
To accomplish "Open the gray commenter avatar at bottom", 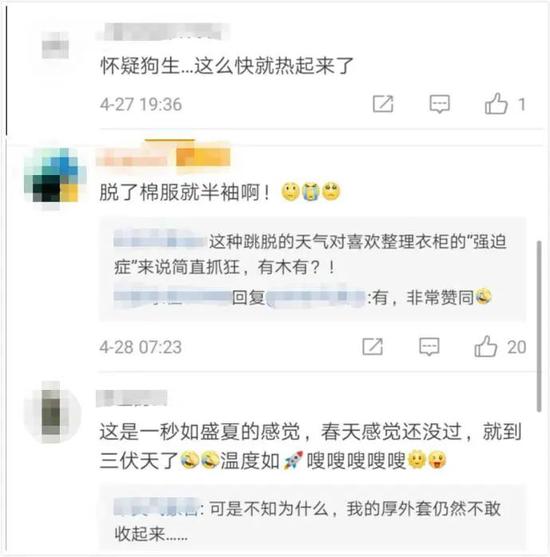I will coord(52,413).
